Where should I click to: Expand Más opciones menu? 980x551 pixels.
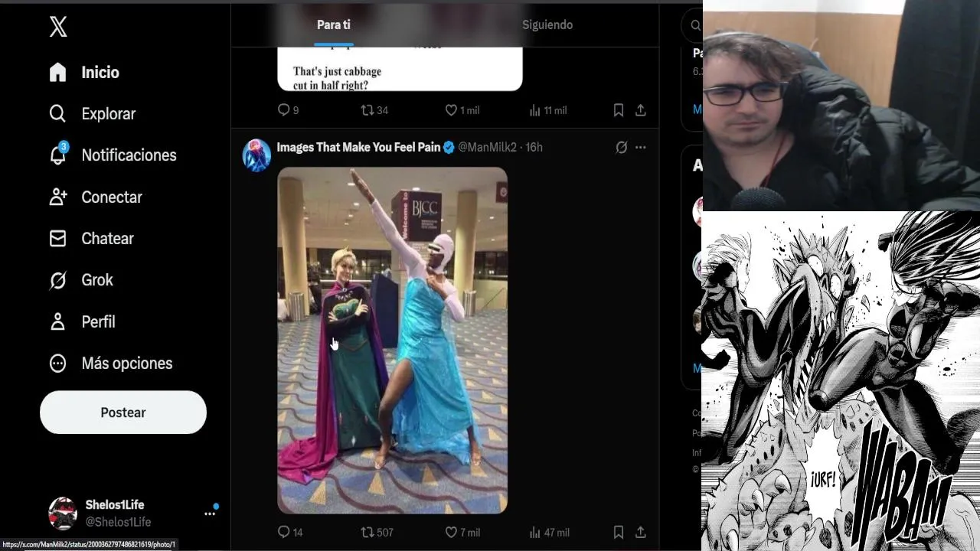coord(111,364)
